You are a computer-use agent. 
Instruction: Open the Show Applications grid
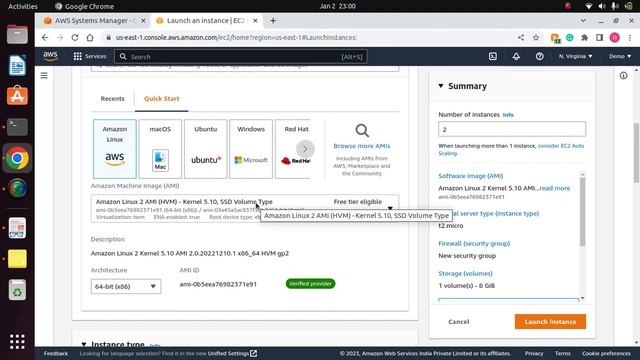pos(17,342)
